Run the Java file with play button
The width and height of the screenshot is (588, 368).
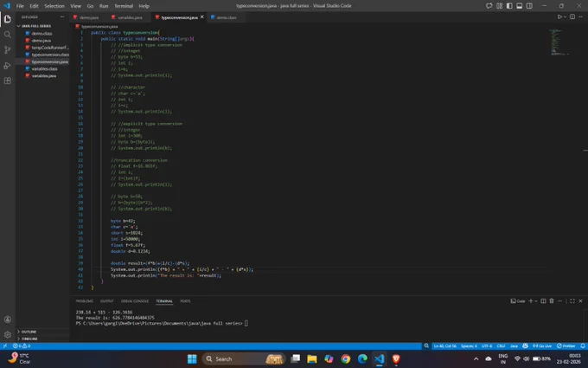(x=559, y=17)
